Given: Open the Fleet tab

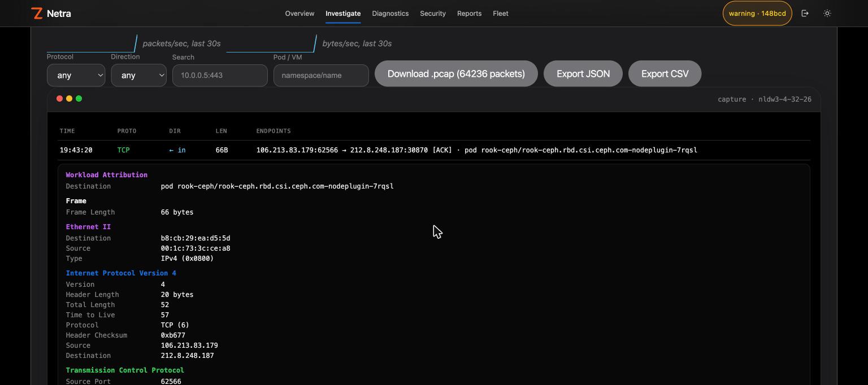Looking at the screenshot, I should point(501,14).
